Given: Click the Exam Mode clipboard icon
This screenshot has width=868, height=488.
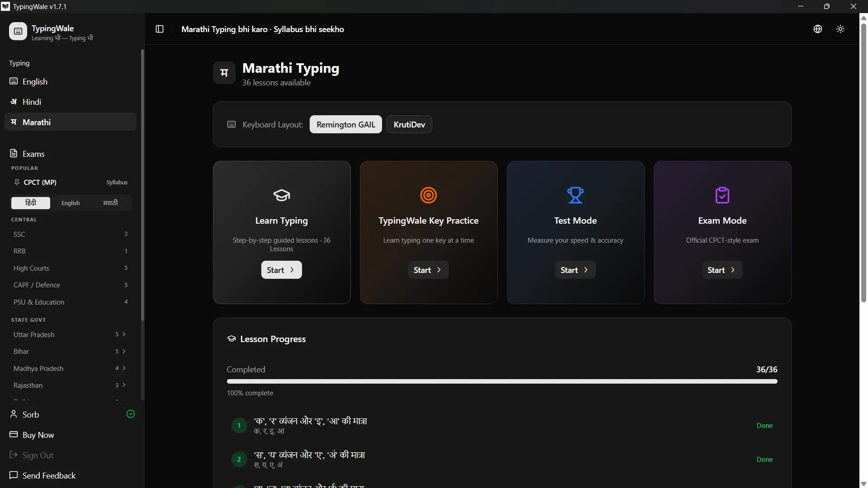Looking at the screenshot, I should tap(722, 195).
